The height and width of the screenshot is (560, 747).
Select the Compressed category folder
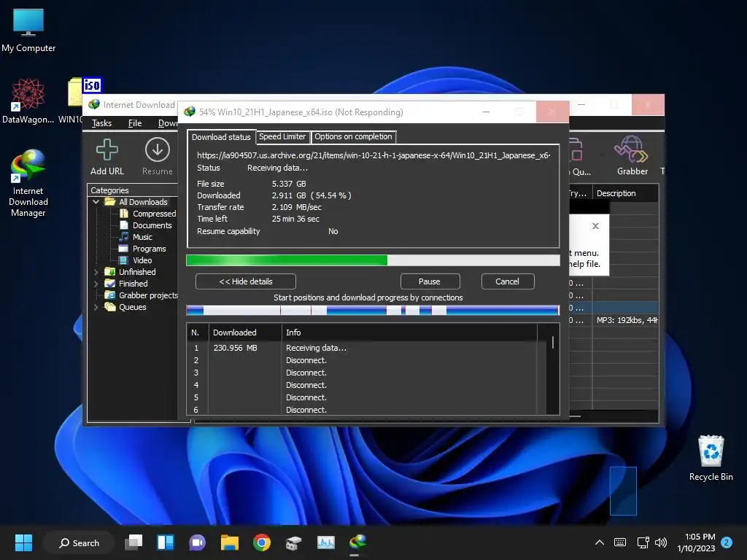click(x=147, y=214)
